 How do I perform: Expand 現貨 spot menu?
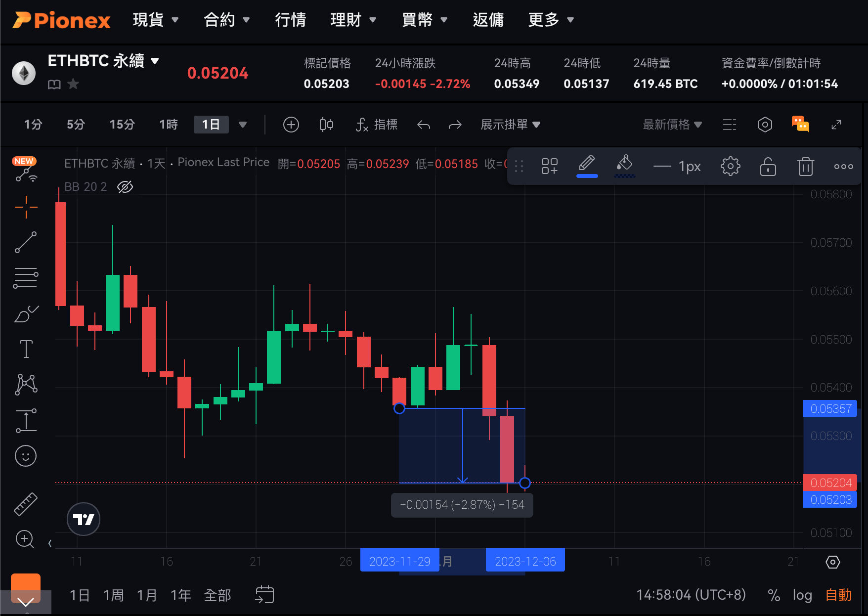(156, 20)
